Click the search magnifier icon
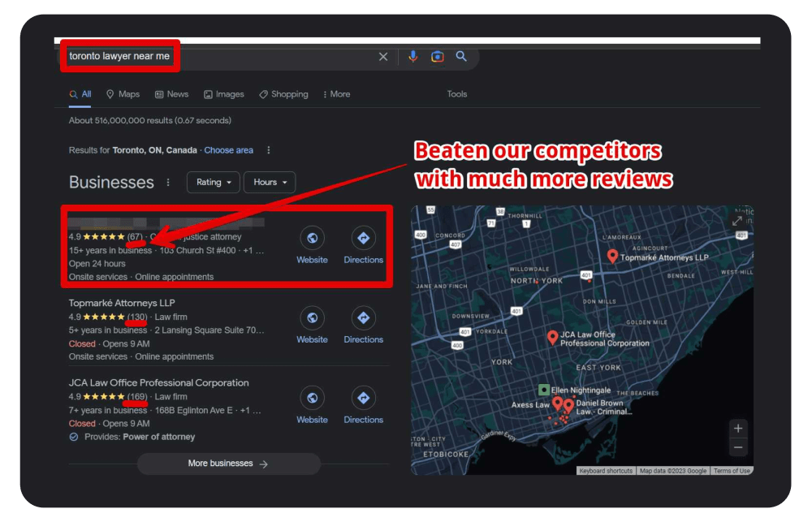Screen dimensions: 812x522 coord(462,56)
